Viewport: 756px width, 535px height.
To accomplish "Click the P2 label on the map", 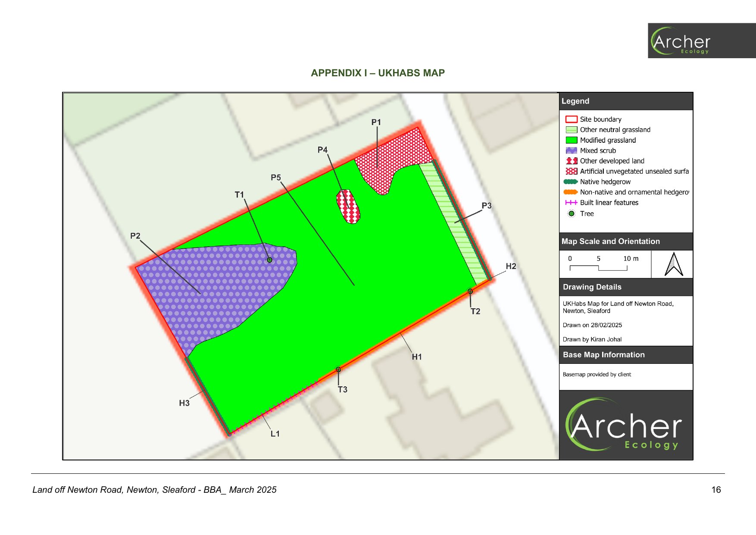I will click(135, 236).
